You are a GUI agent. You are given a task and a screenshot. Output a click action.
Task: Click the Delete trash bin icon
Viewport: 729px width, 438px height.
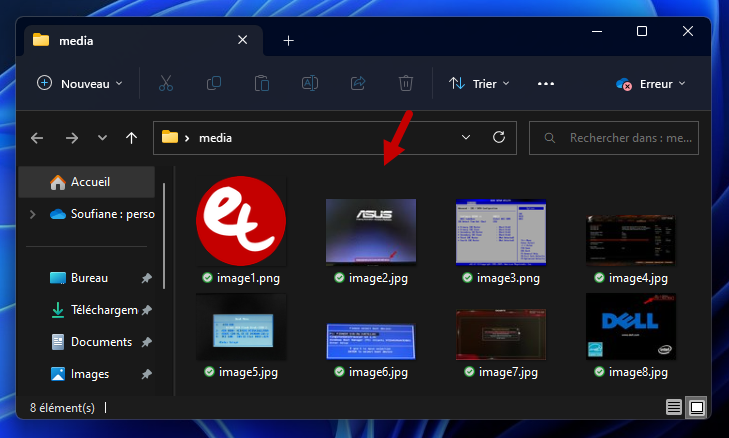tap(405, 84)
